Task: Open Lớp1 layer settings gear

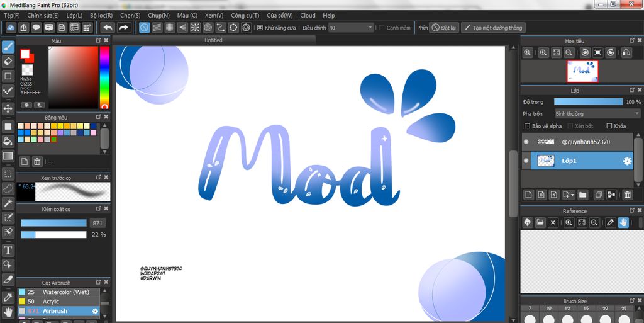Action: click(x=627, y=161)
